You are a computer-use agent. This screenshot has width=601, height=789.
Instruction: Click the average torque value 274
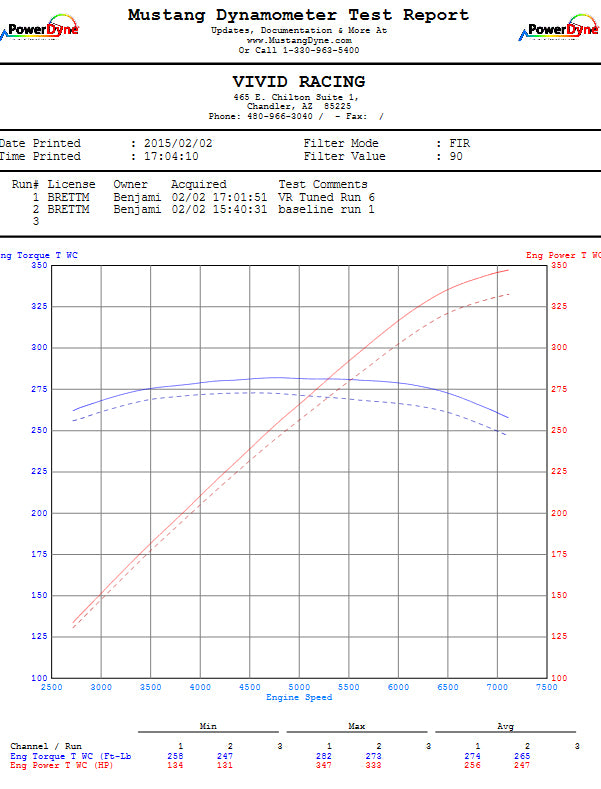[x=472, y=756]
